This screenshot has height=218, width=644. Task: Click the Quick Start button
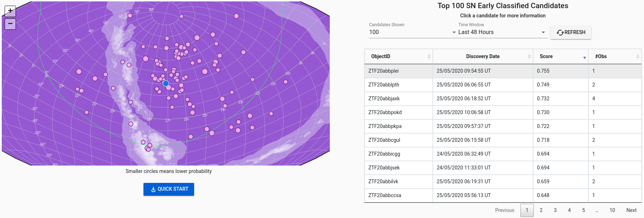tap(169, 189)
